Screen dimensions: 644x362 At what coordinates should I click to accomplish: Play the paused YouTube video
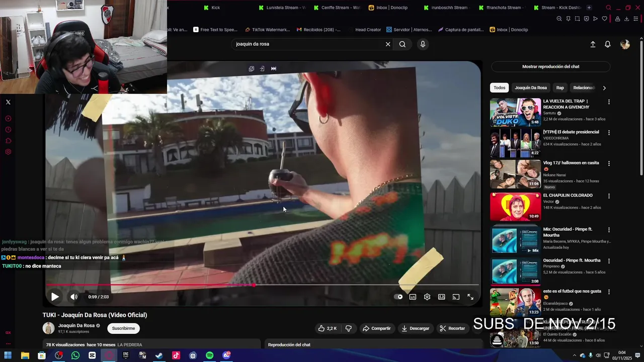55,297
